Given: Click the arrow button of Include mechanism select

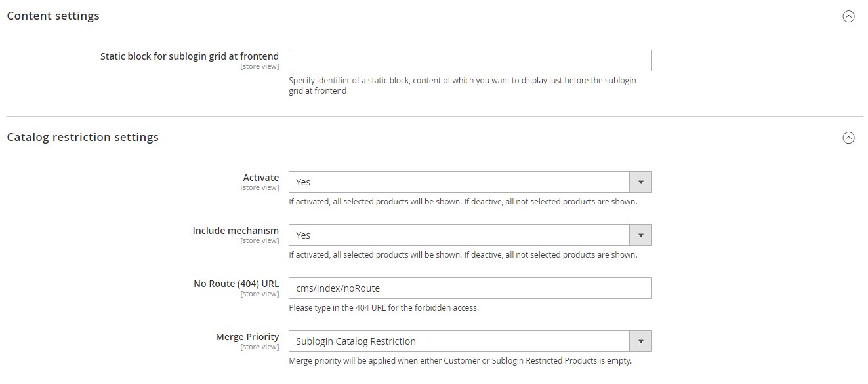Looking at the screenshot, I should tap(640, 235).
